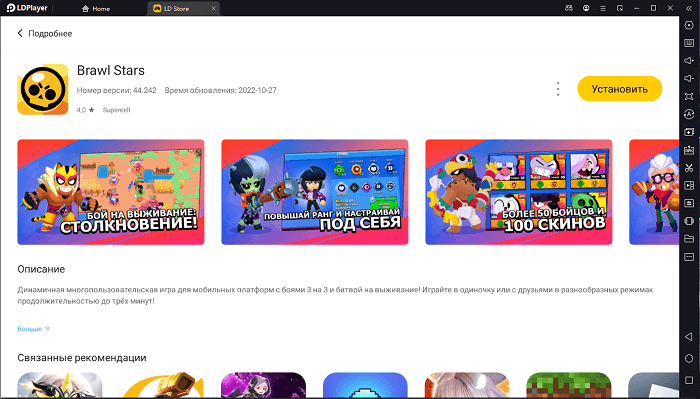Install Brawl Stars with the Установить button
Screen dimensions: 700x399
(x=620, y=89)
